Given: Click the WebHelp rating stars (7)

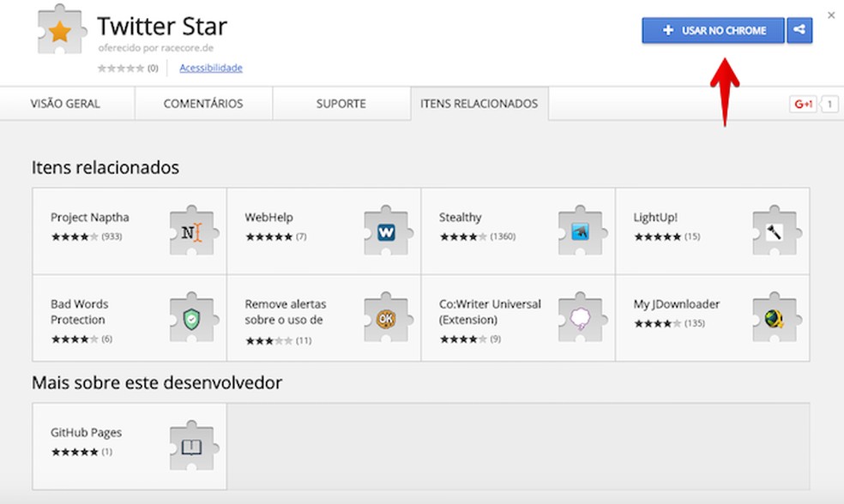Looking at the screenshot, I should click(276, 237).
